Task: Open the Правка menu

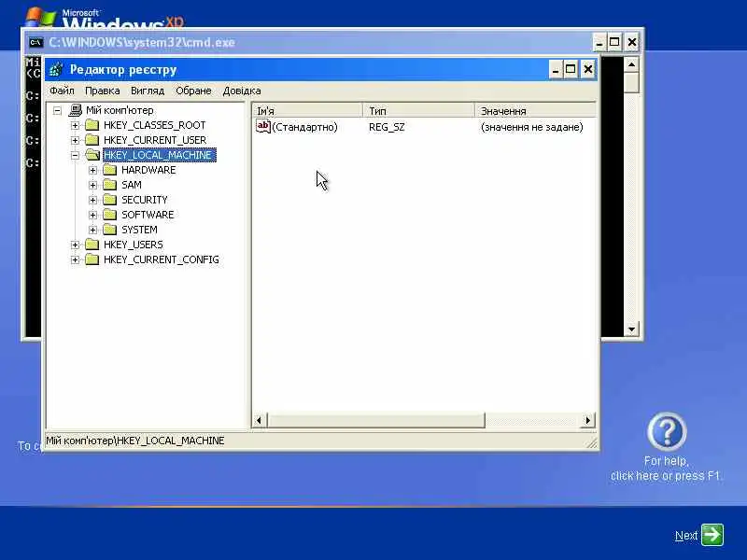Action: [102, 91]
